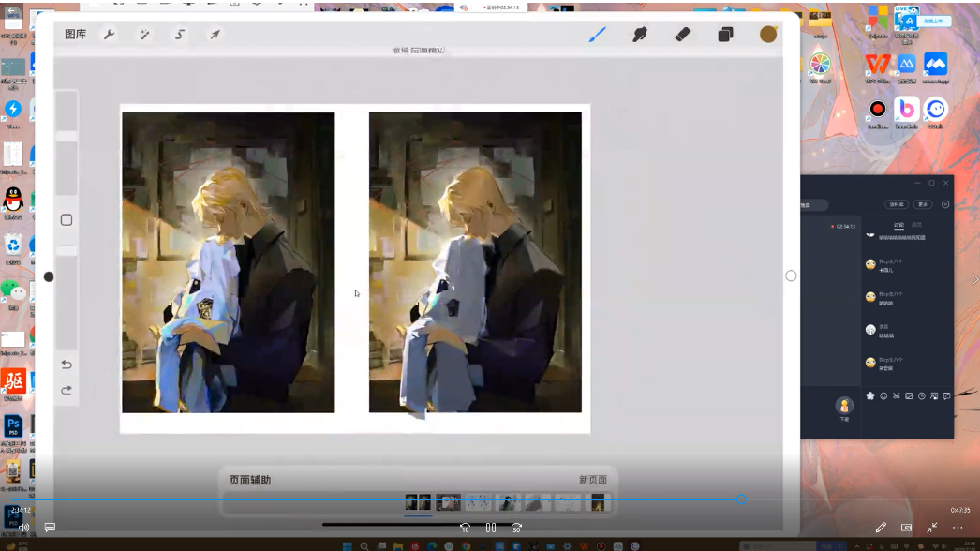Select the Transform arrow tool

pyautogui.click(x=215, y=35)
